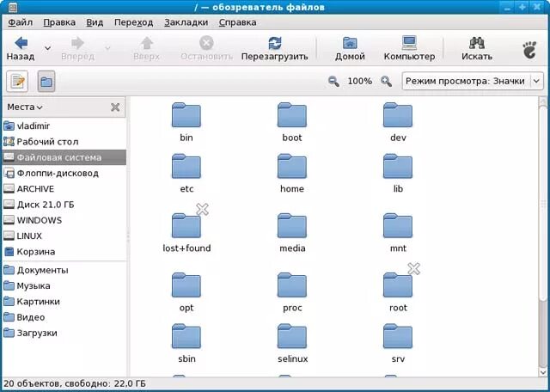
Task: Reset zoom via the 100% label
Action: pos(359,82)
